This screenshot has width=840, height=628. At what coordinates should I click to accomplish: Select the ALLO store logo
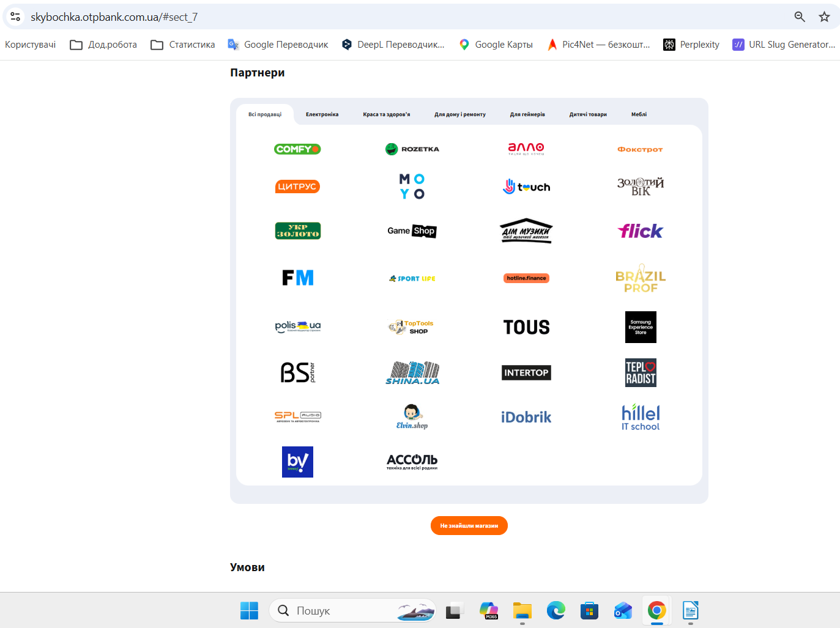526,149
